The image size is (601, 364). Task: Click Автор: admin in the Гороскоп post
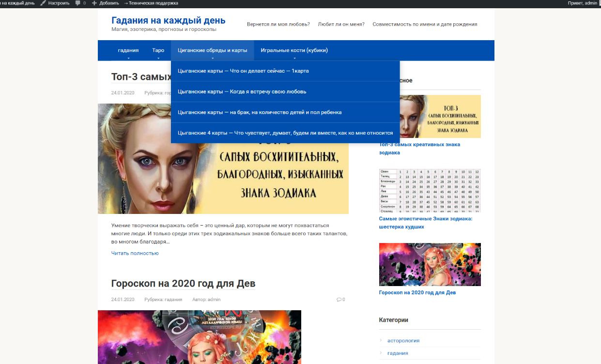coord(206,300)
